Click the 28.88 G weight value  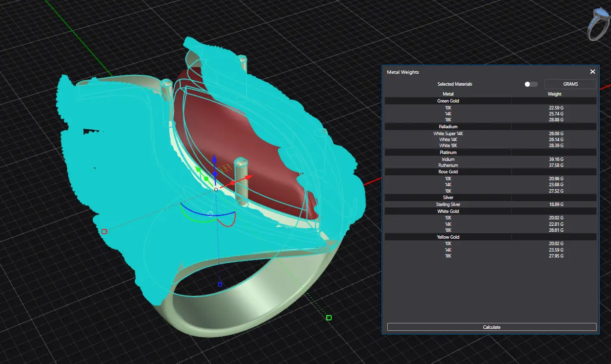pyautogui.click(x=556, y=120)
